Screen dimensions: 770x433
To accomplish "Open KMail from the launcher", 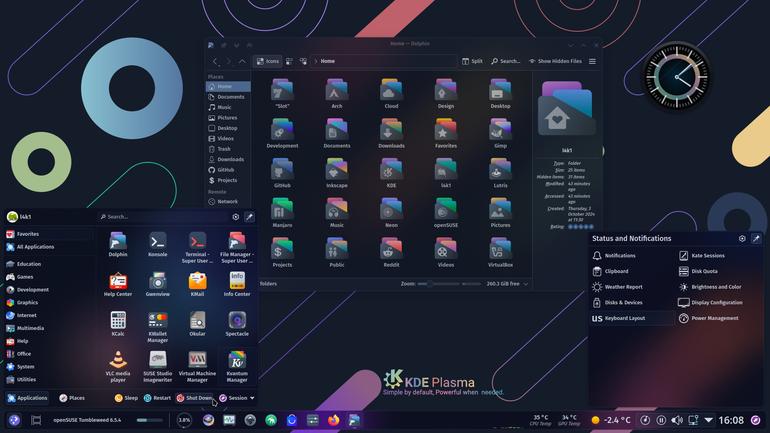I will [197, 284].
